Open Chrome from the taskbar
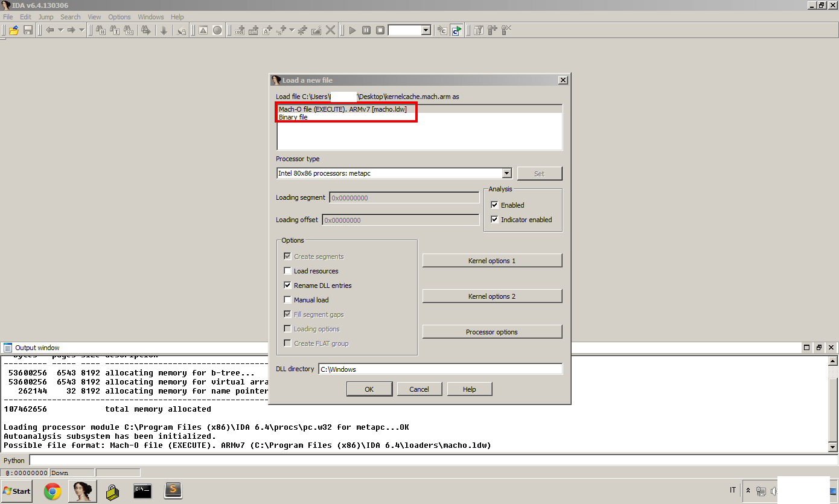 click(53, 491)
